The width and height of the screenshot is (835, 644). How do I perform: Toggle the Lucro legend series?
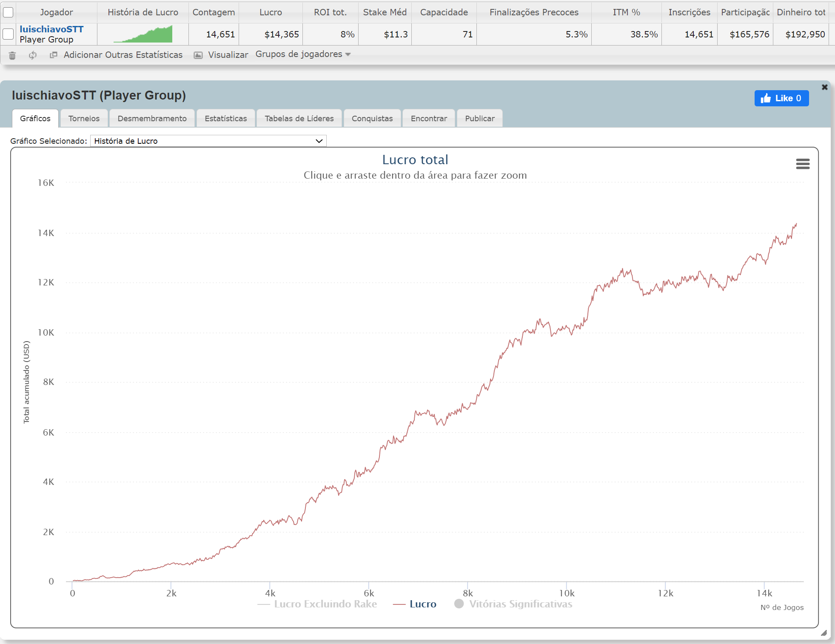pyautogui.click(x=415, y=604)
